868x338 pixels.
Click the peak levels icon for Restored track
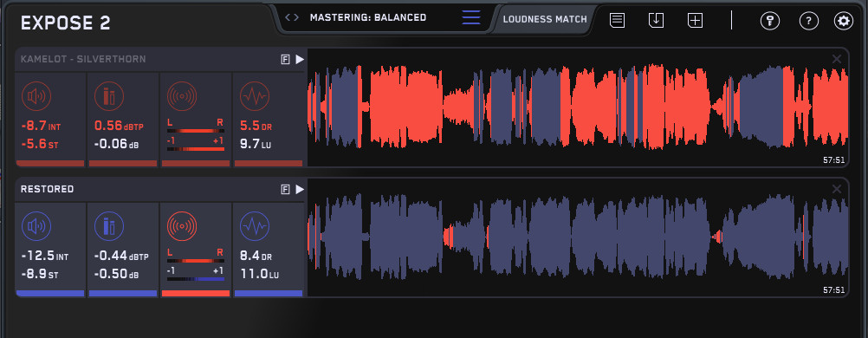point(109,226)
